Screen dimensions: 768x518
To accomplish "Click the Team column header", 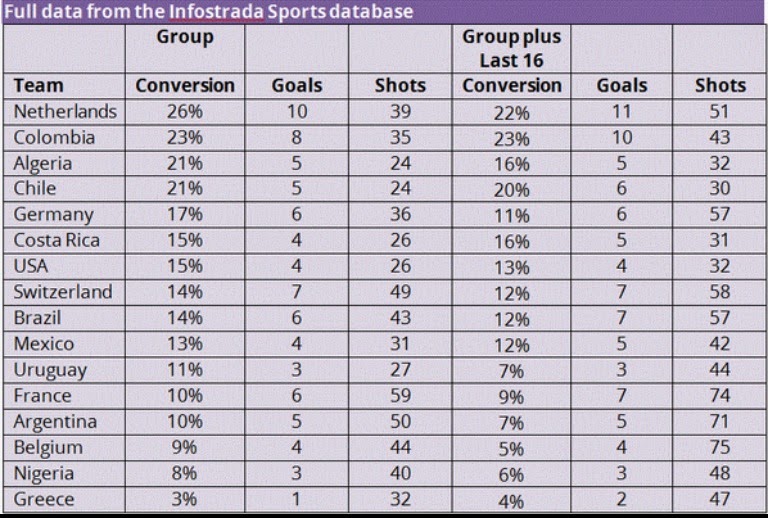I will tap(39, 85).
